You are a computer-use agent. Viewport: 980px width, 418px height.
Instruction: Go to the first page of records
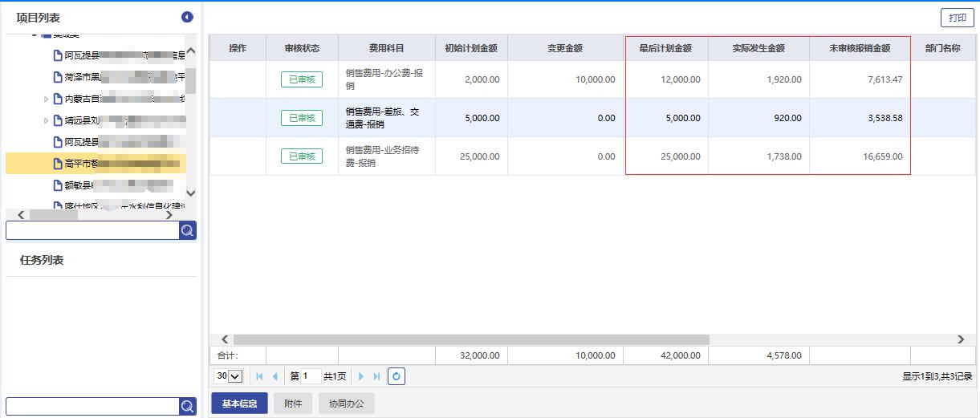(x=258, y=376)
